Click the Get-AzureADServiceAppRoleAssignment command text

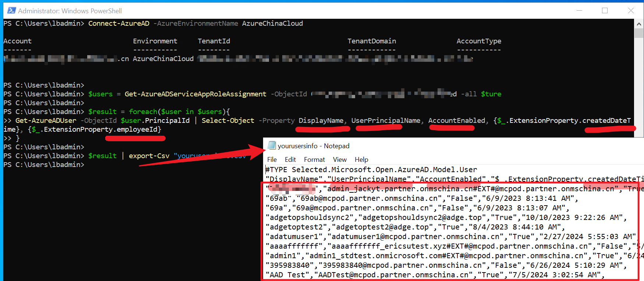(x=195, y=94)
